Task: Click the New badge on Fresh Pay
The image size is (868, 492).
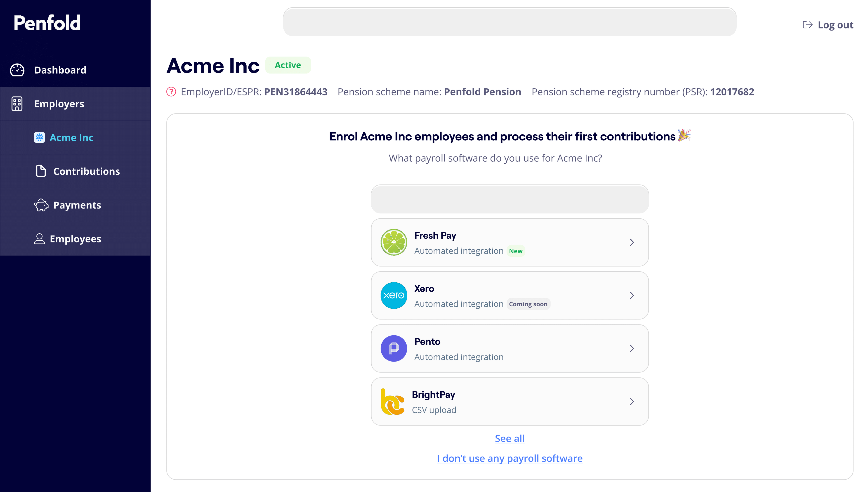Action: (x=516, y=251)
